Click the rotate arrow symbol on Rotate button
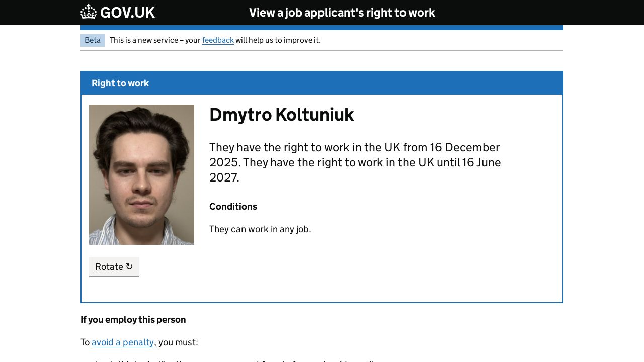This screenshot has width=644, height=362. (129, 267)
